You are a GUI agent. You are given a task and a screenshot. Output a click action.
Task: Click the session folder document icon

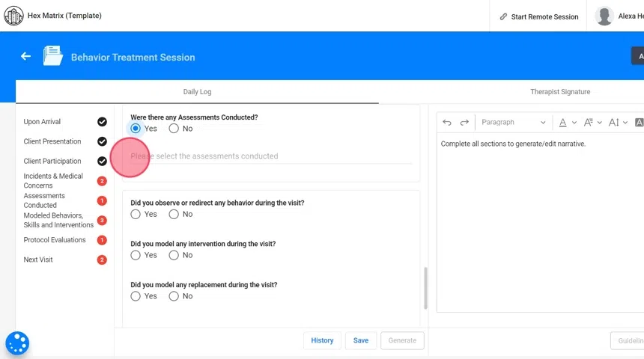(x=52, y=56)
